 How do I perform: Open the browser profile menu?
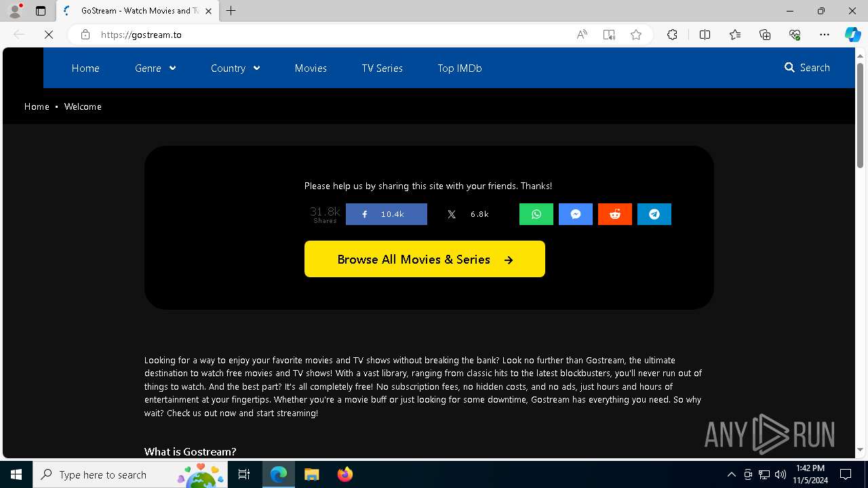click(15, 11)
